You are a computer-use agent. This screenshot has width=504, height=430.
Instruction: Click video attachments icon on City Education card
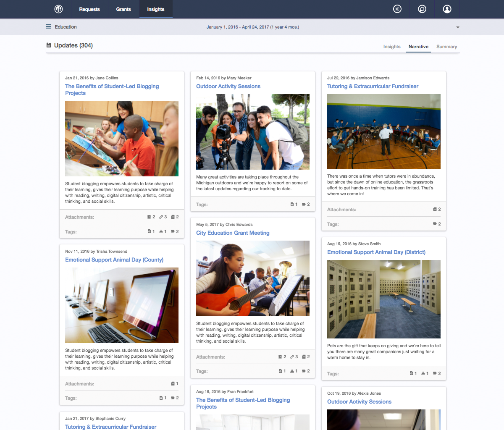(280, 357)
